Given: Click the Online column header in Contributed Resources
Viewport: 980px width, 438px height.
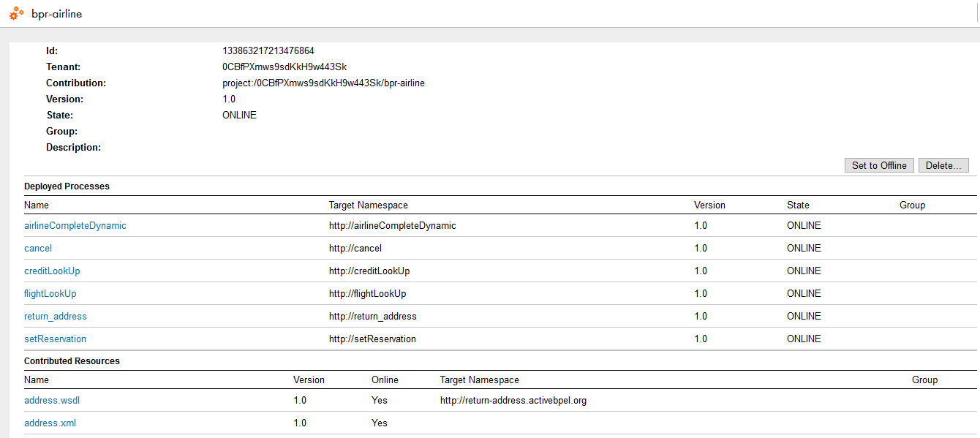Looking at the screenshot, I should tap(385, 380).
